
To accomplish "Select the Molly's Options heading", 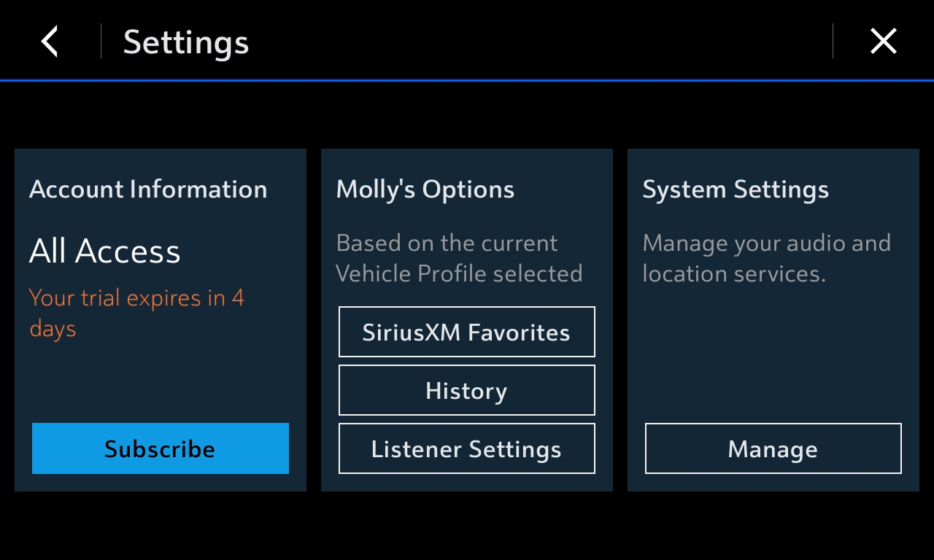I will (x=425, y=190).
